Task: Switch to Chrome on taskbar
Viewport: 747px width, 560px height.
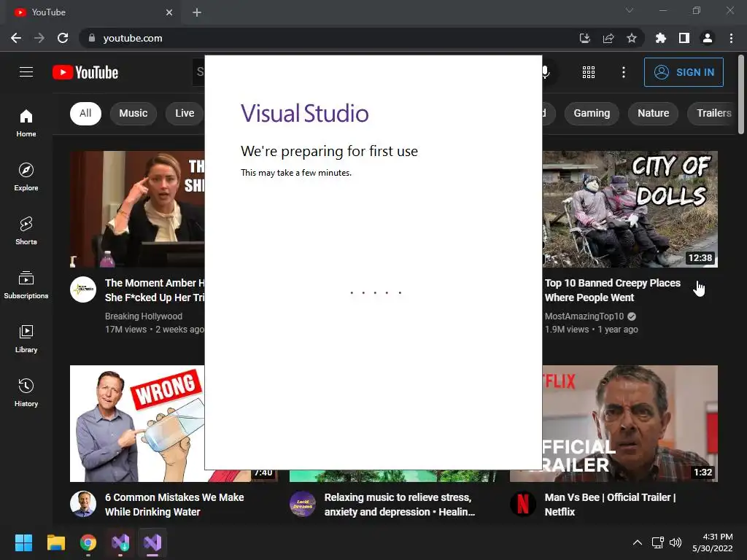Action: [x=88, y=542]
